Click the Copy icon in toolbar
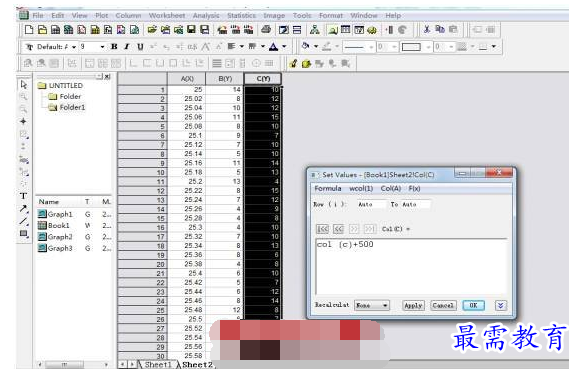575x369 pixels. [x=440, y=29]
